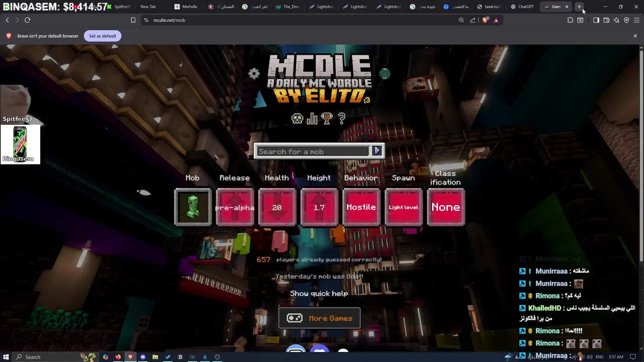Open the trophy streak icon

tap(327, 119)
